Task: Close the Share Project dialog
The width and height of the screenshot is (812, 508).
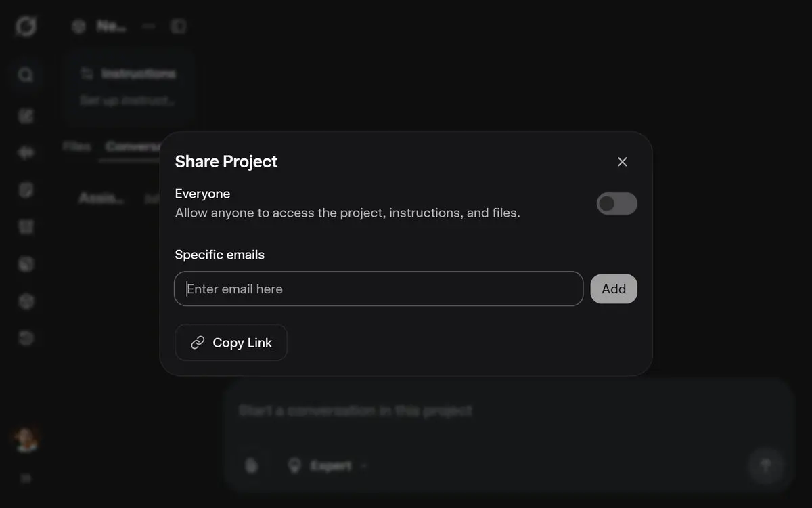Action: [623, 162]
